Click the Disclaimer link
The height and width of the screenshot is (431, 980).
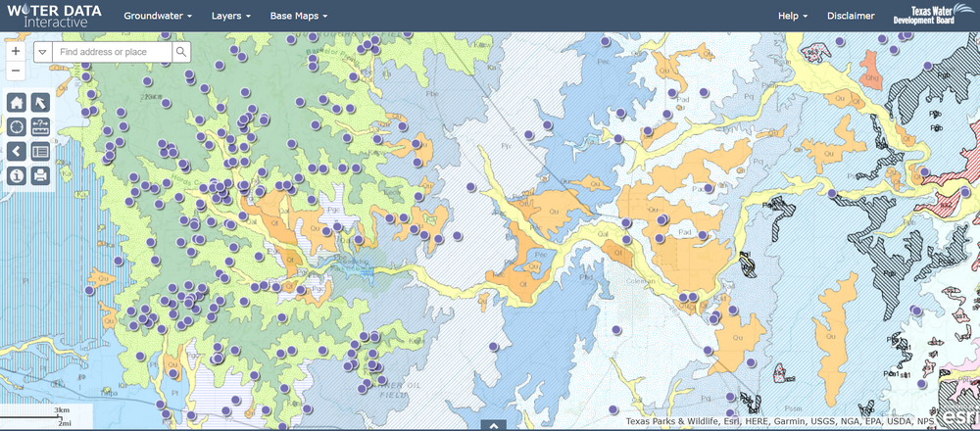(851, 16)
